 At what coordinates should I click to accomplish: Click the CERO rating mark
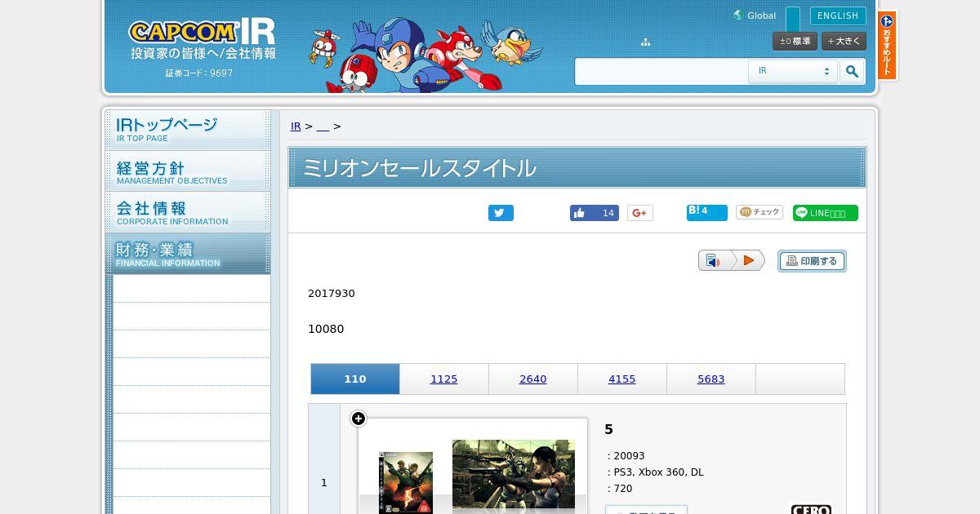click(x=811, y=509)
